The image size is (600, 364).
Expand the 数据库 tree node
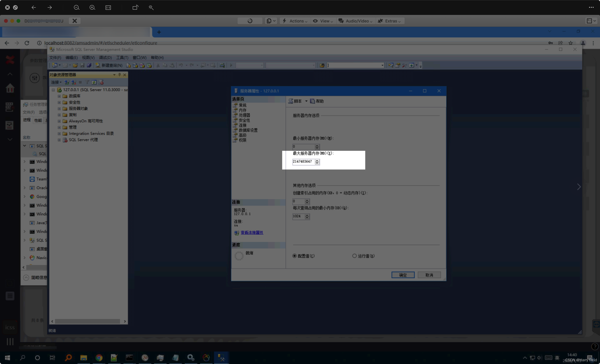pos(59,96)
